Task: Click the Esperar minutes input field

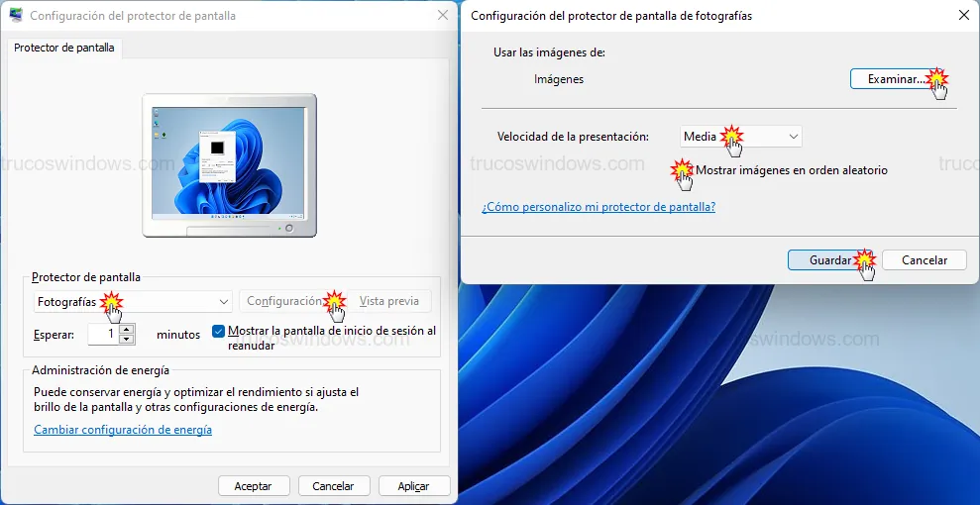Action: click(x=102, y=335)
